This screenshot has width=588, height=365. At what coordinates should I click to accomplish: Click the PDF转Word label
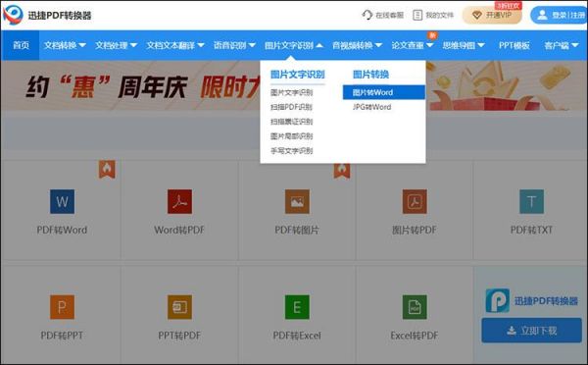[62, 230]
